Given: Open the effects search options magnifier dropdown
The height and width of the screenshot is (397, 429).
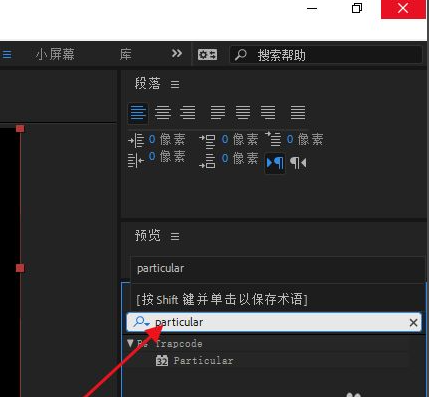Looking at the screenshot, I should coord(141,322).
